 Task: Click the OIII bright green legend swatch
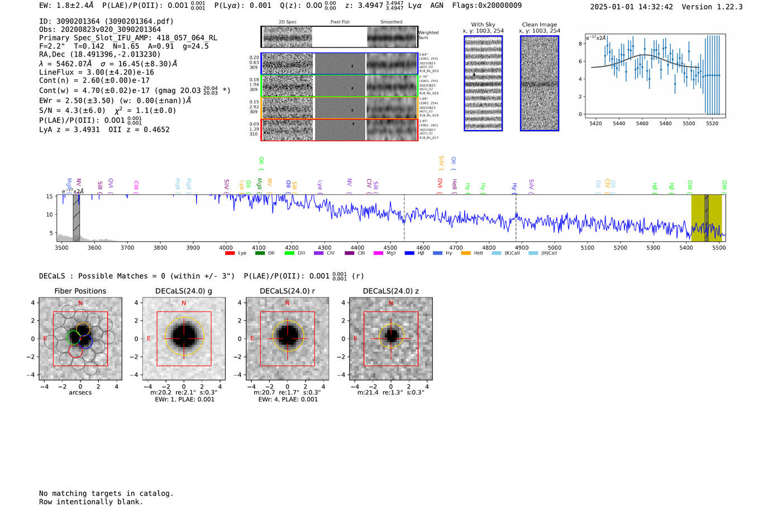tap(289, 253)
